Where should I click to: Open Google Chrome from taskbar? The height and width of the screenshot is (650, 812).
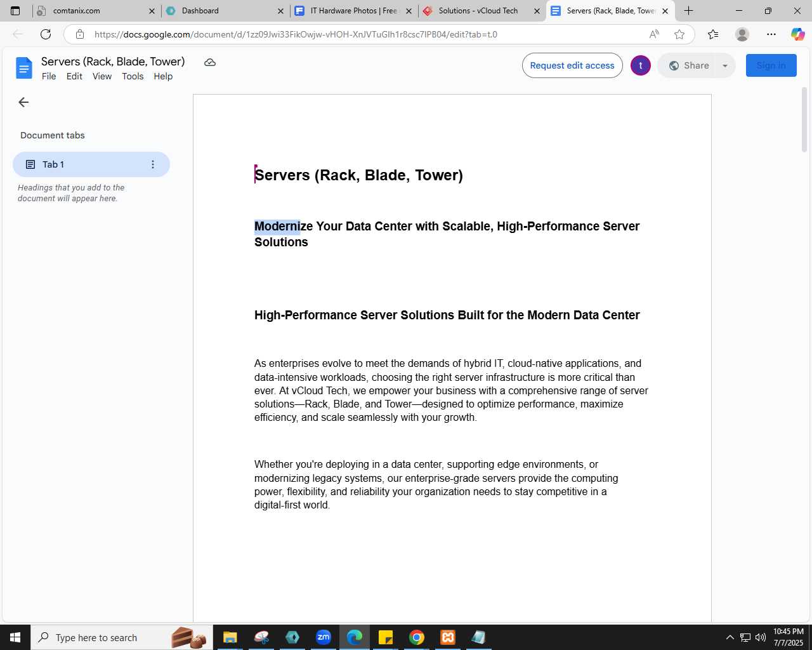pyautogui.click(x=417, y=637)
